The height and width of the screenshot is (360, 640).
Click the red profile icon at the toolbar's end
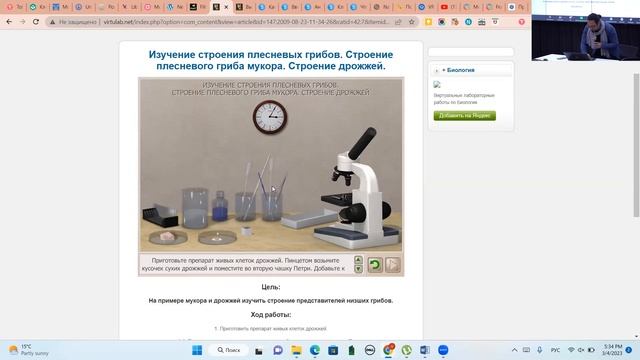522,22
